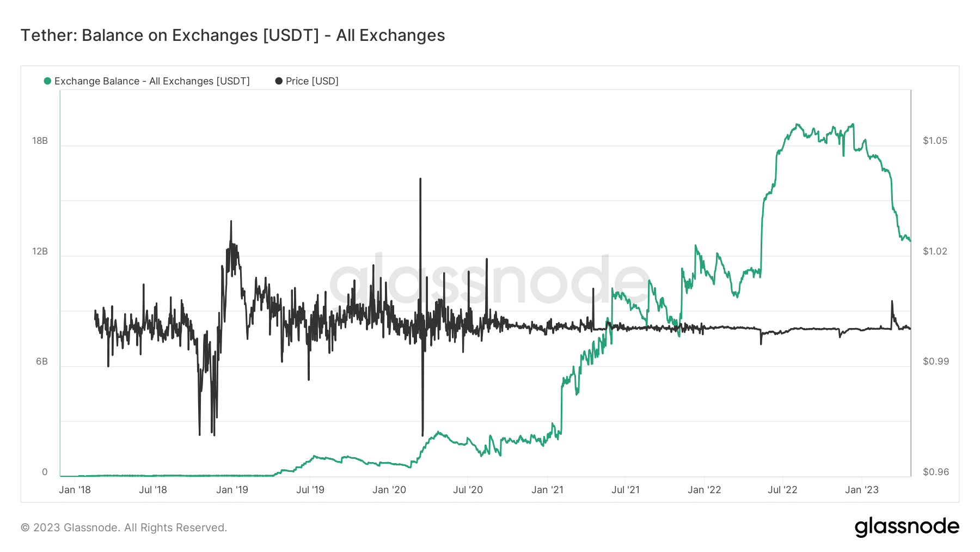Click the $1.02 right axis label
The image size is (980, 552).
tap(935, 252)
